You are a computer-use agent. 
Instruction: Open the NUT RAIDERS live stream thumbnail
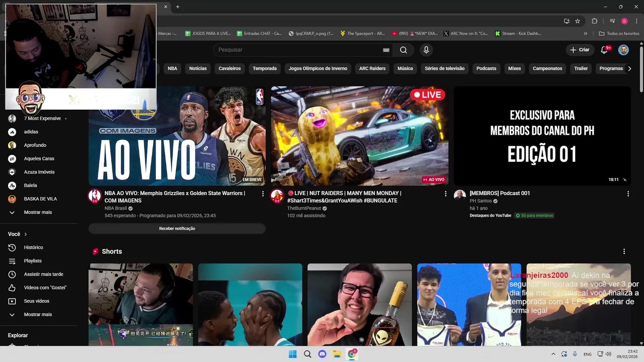pos(359,136)
